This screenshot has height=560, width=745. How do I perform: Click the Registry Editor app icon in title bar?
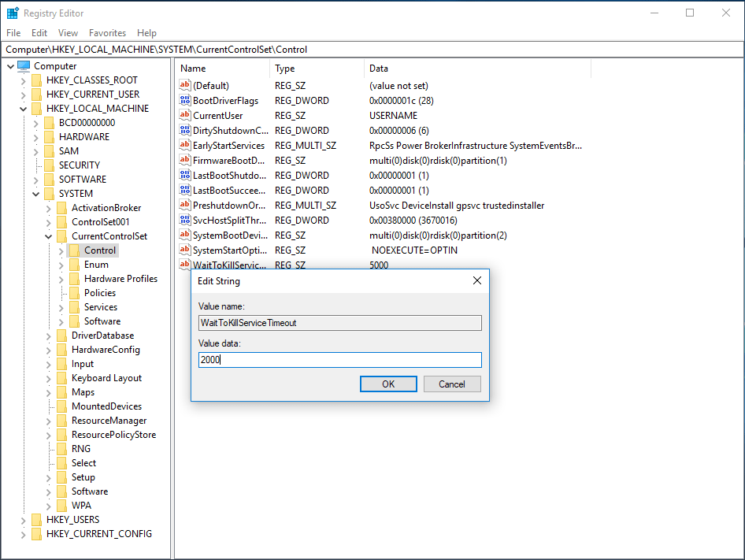pos(13,13)
